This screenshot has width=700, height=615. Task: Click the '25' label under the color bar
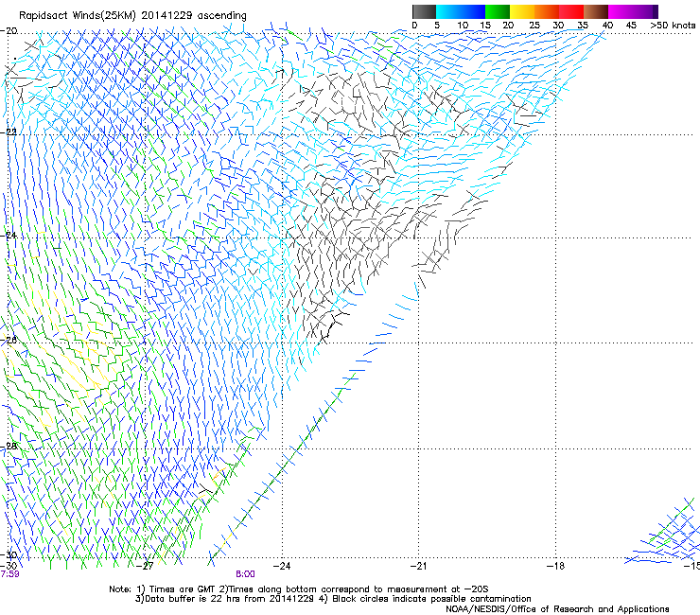point(534,25)
